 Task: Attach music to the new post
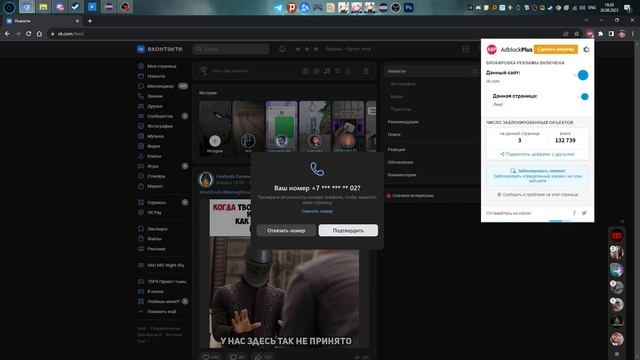[x=327, y=71]
